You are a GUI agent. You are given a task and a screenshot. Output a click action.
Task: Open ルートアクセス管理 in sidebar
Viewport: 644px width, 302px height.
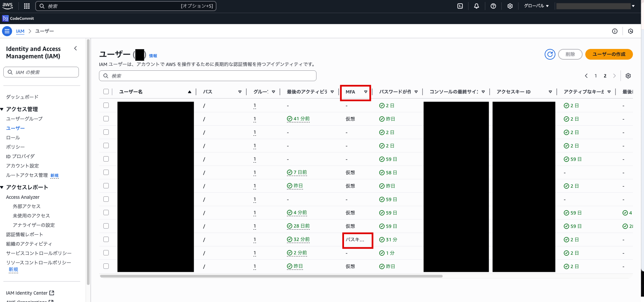coord(27,175)
